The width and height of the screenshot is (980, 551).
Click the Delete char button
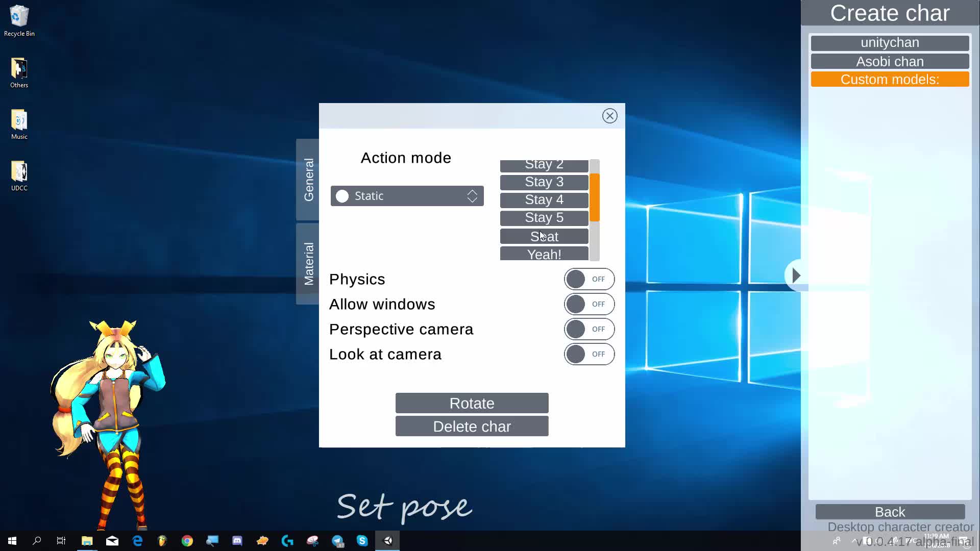click(x=472, y=427)
